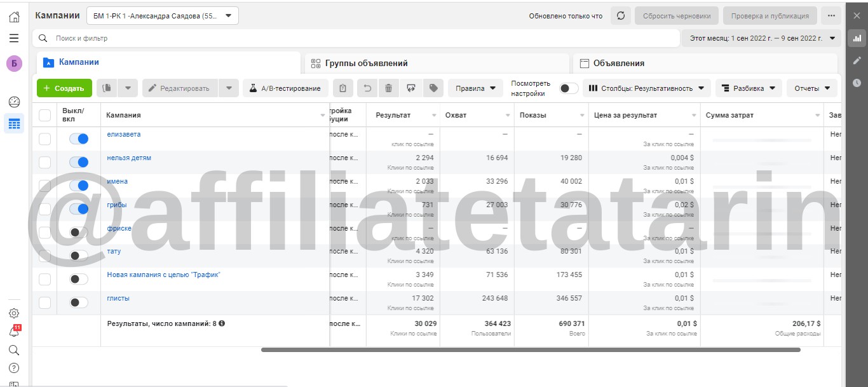
Task: Open the ad account selector dropdown
Action: click(x=163, y=15)
